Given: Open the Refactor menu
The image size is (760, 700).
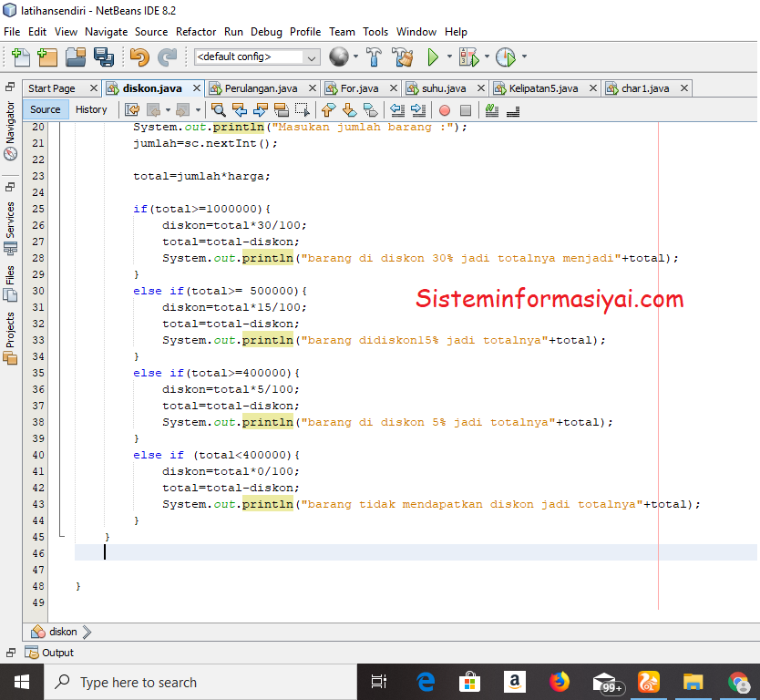Looking at the screenshot, I should 196,31.
